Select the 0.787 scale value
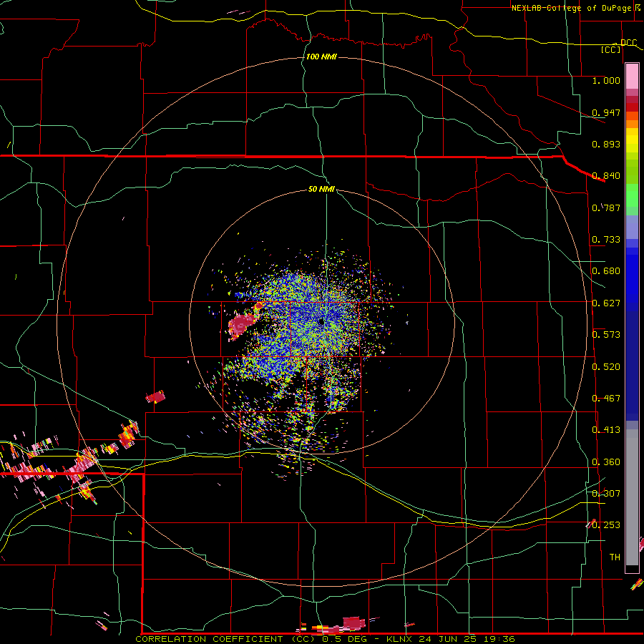The height and width of the screenshot is (644, 644). 606,208
